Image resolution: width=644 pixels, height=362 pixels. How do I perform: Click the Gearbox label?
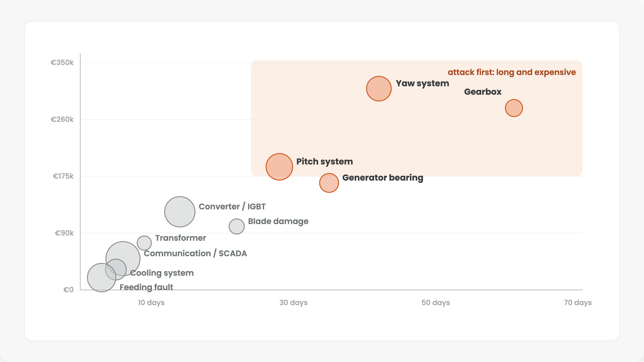(x=483, y=92)
